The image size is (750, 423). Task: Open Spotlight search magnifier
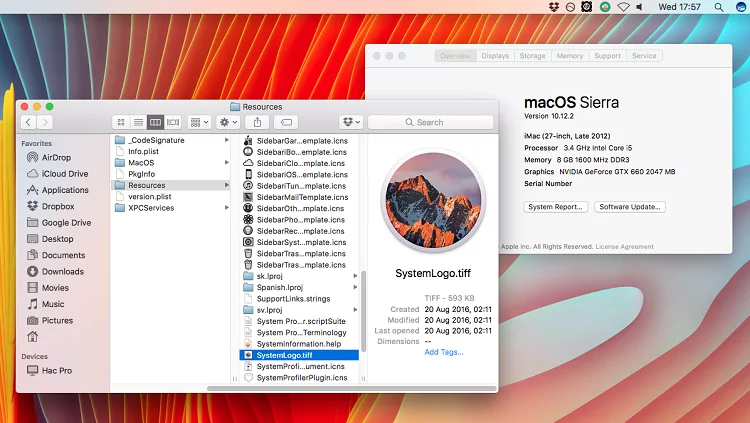click(719, 7)
